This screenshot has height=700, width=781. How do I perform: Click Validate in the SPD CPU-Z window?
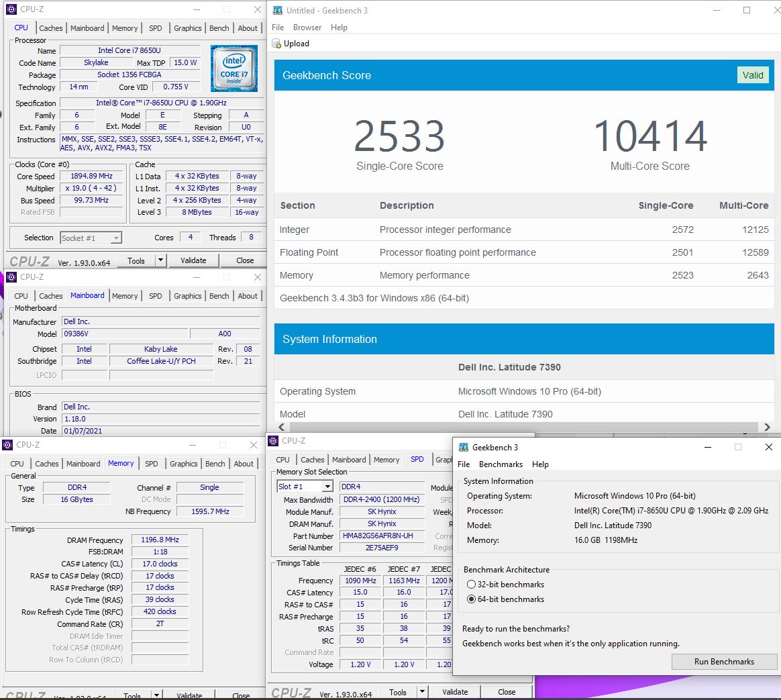456,691
